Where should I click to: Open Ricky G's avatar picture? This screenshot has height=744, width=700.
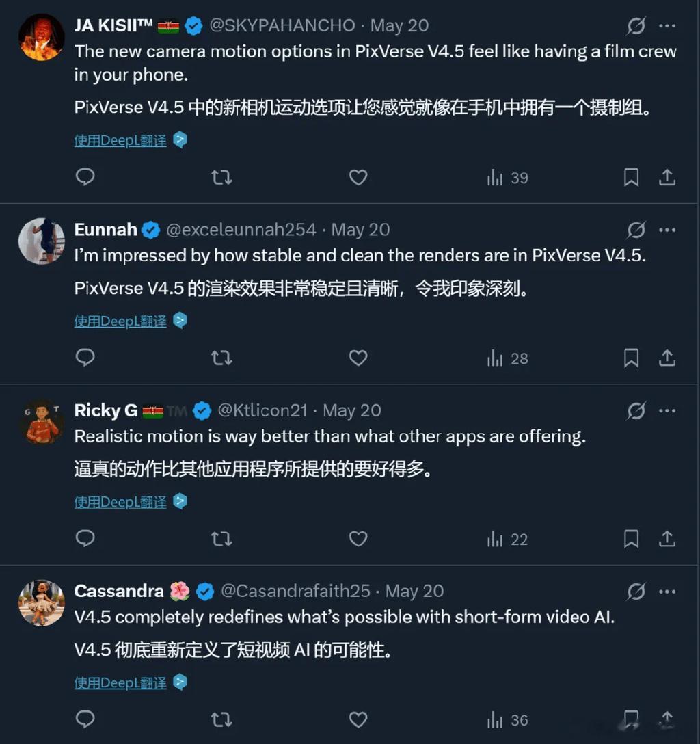pyautogui.click(x=42, y=422)
